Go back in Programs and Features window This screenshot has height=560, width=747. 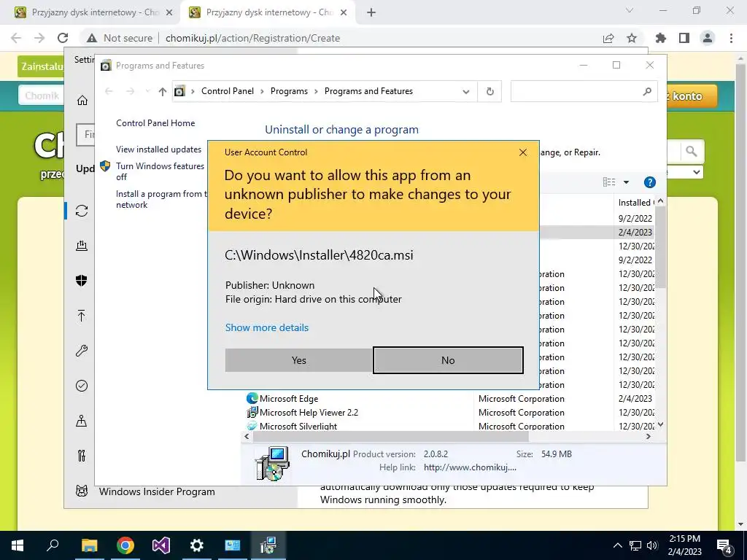point(109,91)
